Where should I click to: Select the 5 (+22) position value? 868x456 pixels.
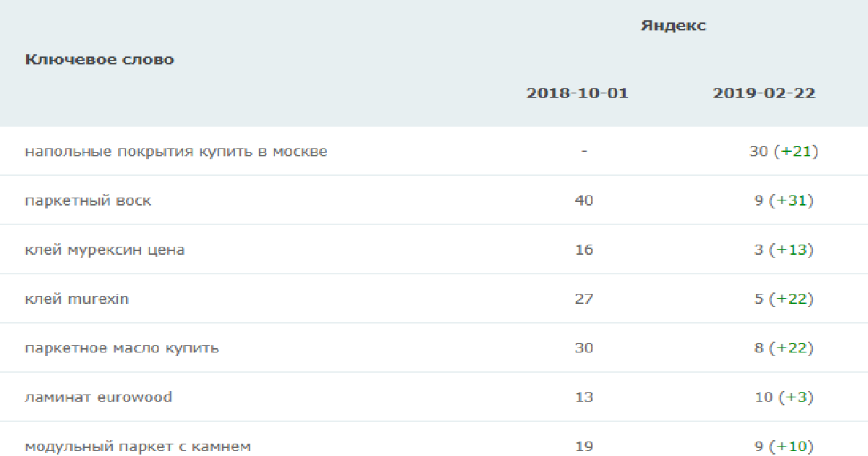[783, 299]
